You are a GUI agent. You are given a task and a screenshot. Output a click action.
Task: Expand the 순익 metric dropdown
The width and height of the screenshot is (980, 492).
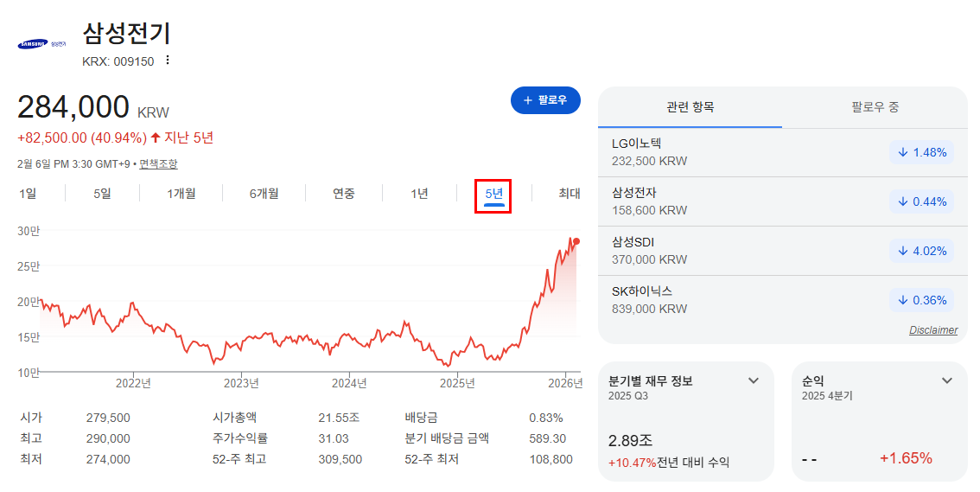tap(947, 380)
